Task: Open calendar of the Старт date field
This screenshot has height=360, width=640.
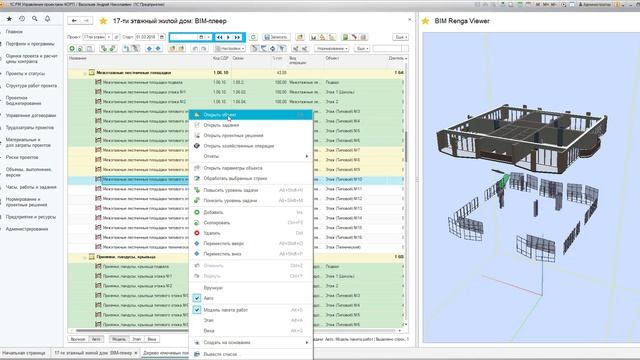Action: [162, 37]
